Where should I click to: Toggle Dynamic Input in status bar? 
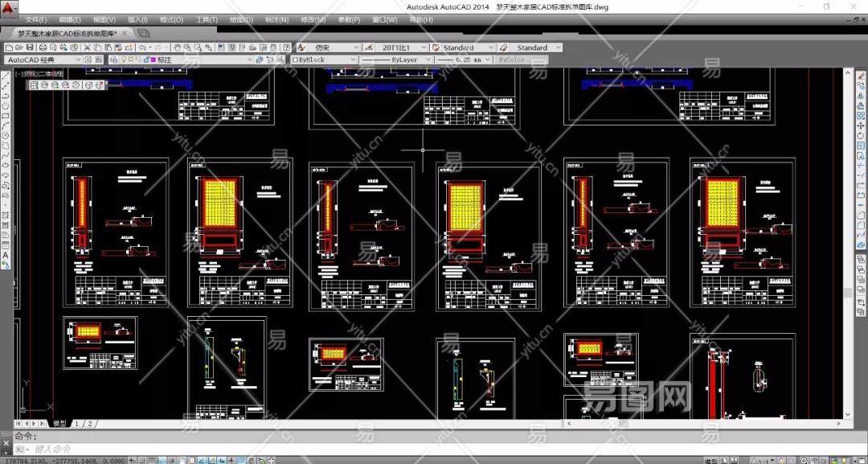tap(223, 459)
